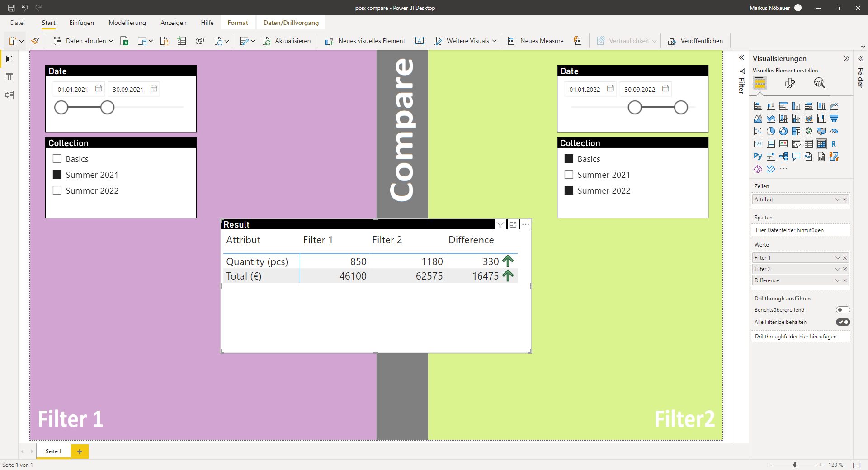The height and width of the screenshot is (470, 868).
Task: Click the Veröffentlichen button
Action: click(695, 41)
